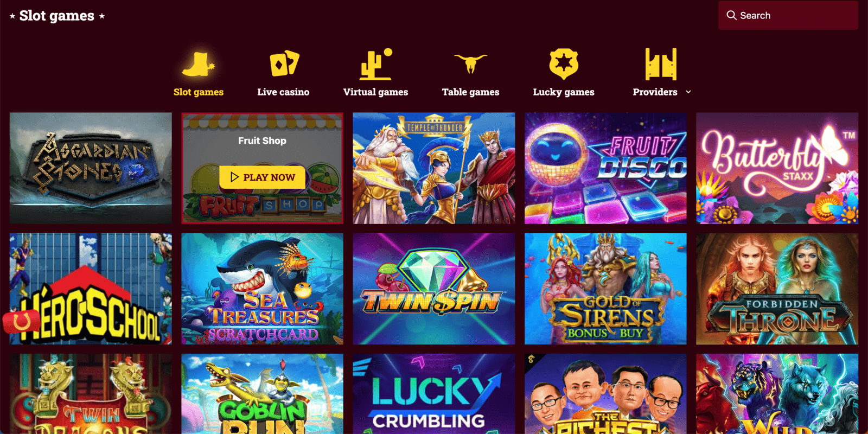Viewport: 868px width, 434px height.
Task: Click the red horseshoe badge icon
Action: pos(21,322)
